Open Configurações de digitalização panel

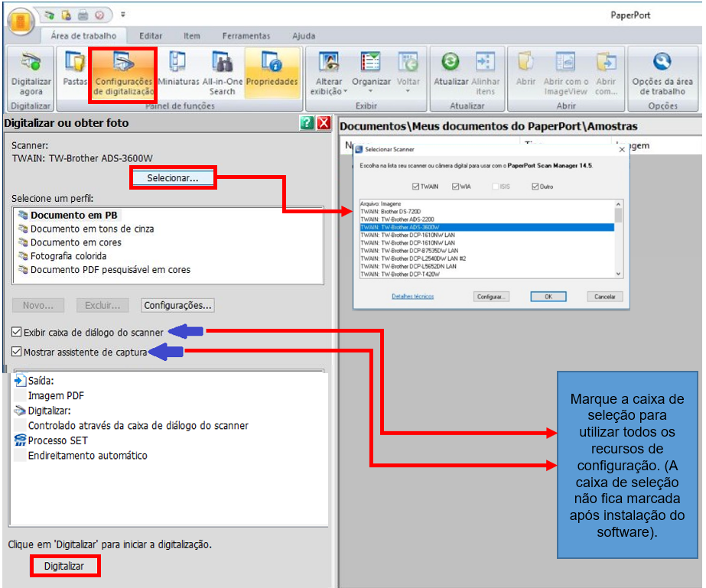click(x=123, y=73)
